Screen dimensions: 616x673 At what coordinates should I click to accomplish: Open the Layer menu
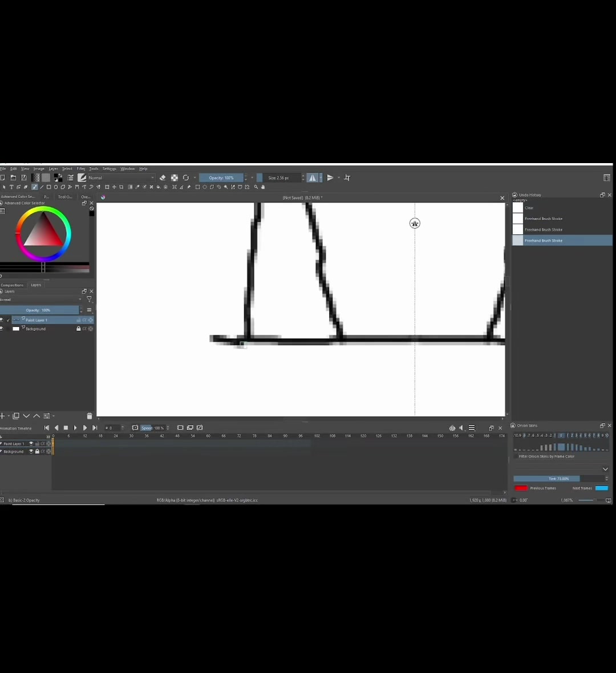[53, 169]
